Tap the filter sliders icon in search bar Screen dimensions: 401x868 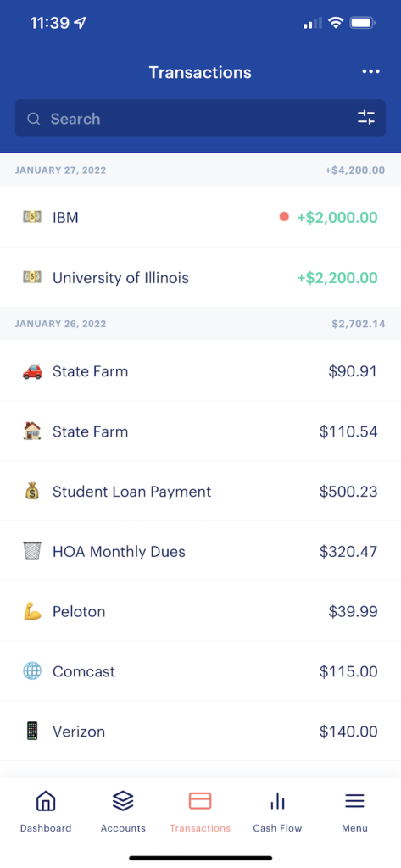pyautogui.click(x=366, y=118)
